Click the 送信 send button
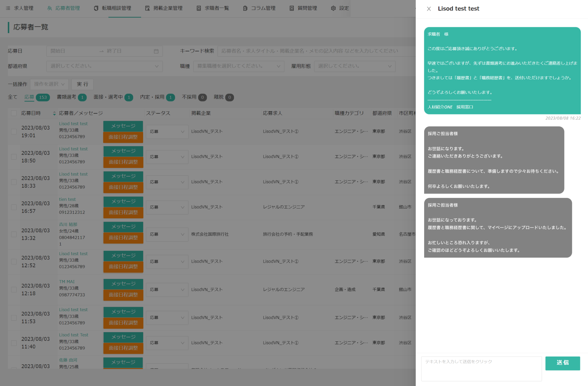The image size is (588, 386). point(563,363)
